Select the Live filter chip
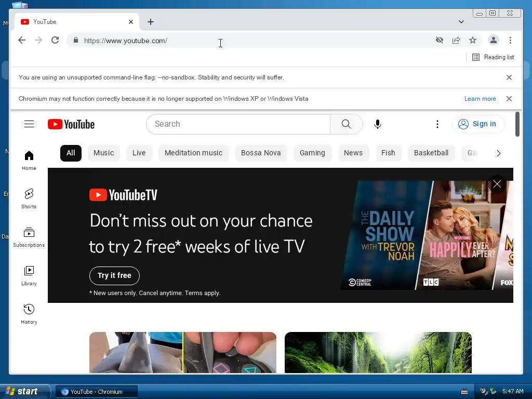This screenshot has height=399, width=532. coord(139,153)
